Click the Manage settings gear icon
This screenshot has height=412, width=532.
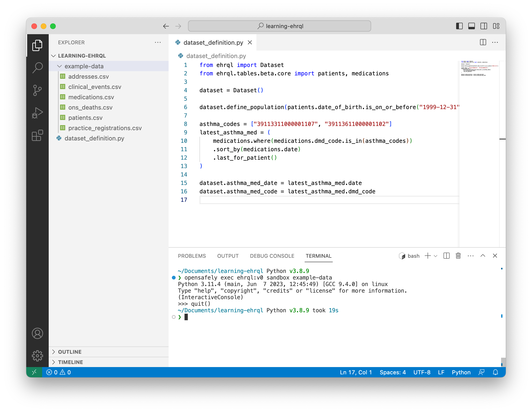tap(37, 356)
